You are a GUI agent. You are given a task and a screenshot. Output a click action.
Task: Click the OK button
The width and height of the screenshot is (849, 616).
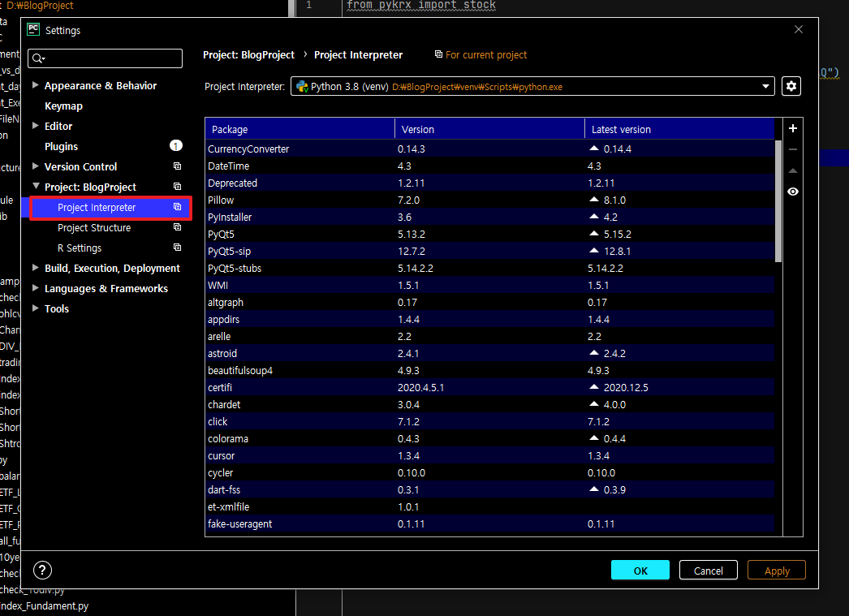click(x=640, y=570)
